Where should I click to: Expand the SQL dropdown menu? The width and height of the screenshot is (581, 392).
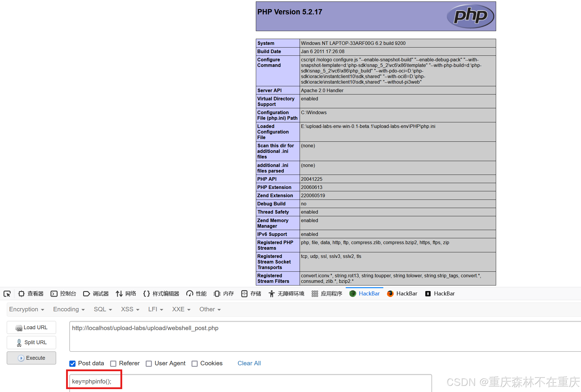103,309
